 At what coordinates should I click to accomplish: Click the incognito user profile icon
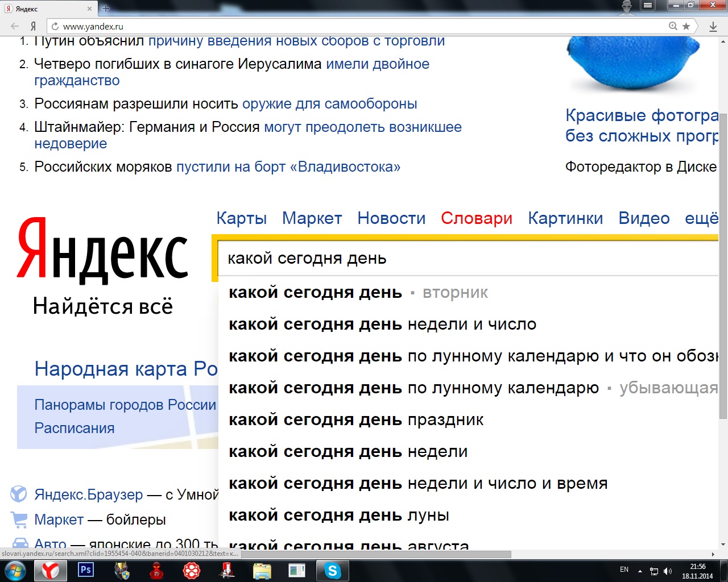pyautogui.click(x=627, y=7)
